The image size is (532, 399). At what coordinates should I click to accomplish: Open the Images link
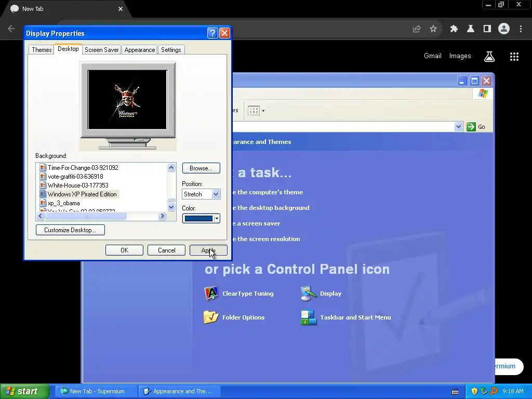(460, 56)
